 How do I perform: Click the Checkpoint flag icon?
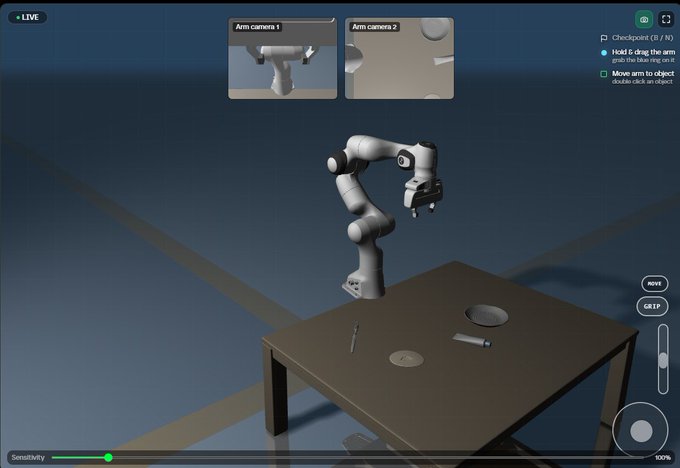tap(604, 38)
